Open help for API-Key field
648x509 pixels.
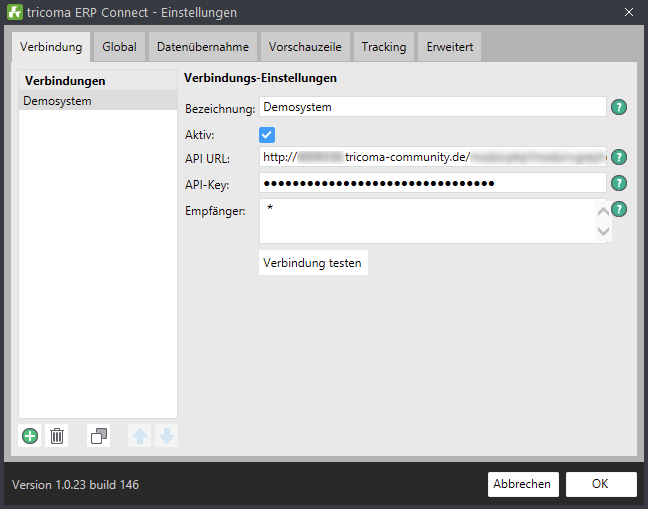tap(619, 183)
